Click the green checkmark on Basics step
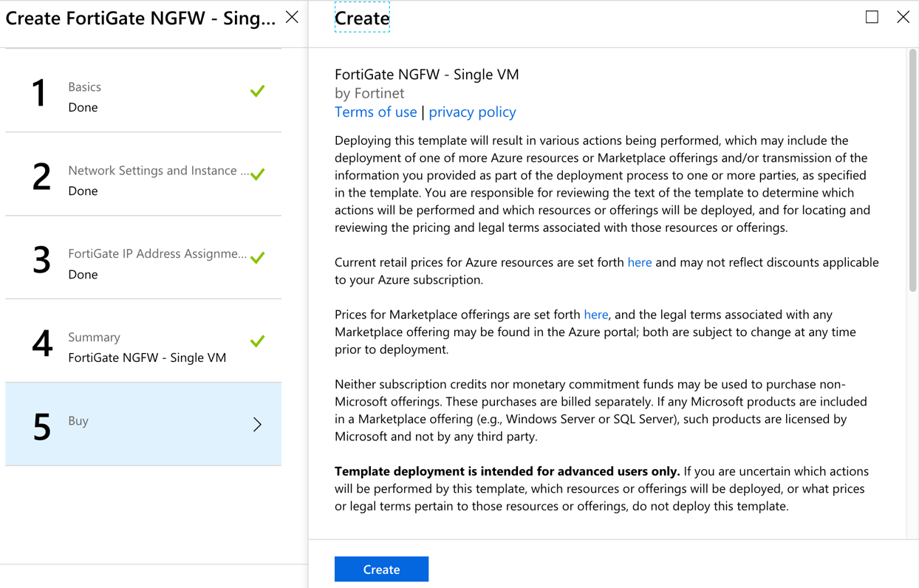Viewport: 919px width, 588px height. 257,91
